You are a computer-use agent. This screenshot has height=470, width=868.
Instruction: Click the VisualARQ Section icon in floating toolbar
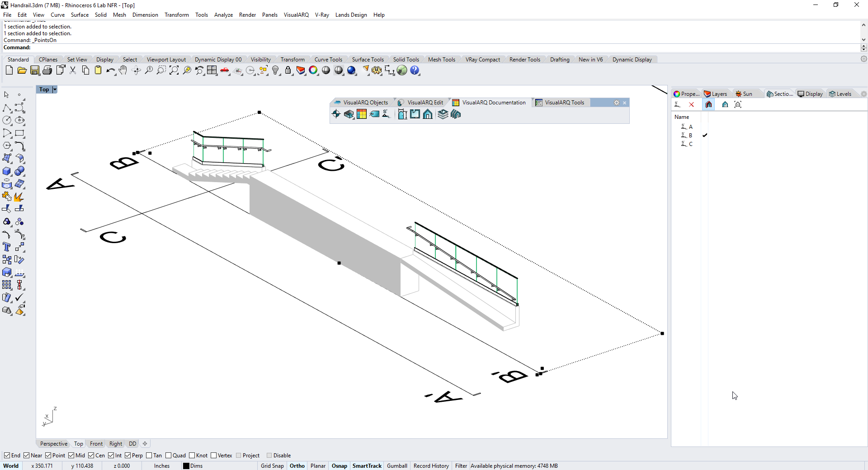coord(386,114)
